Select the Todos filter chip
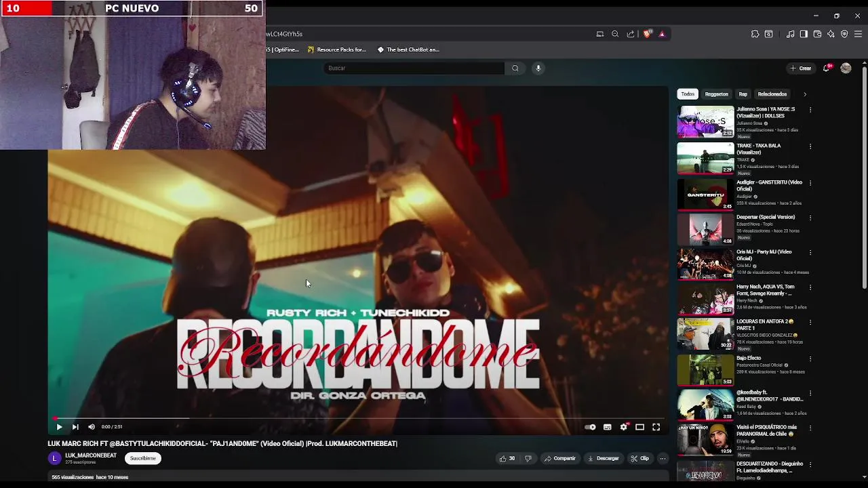 point(688,94)
